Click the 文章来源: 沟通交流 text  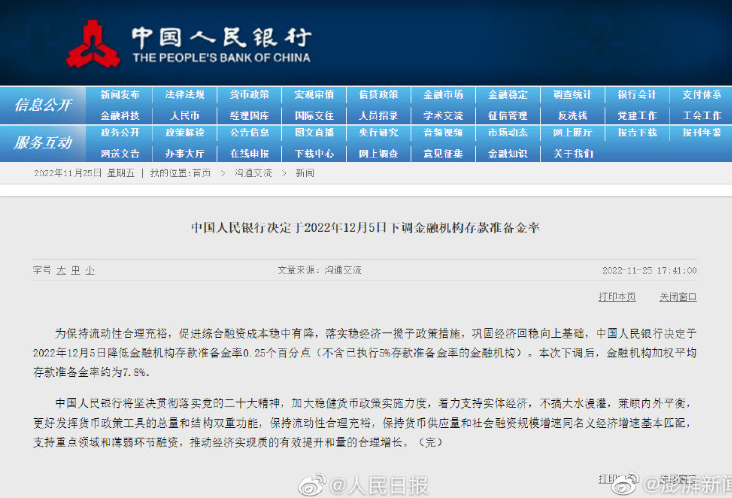click(319, 270)
